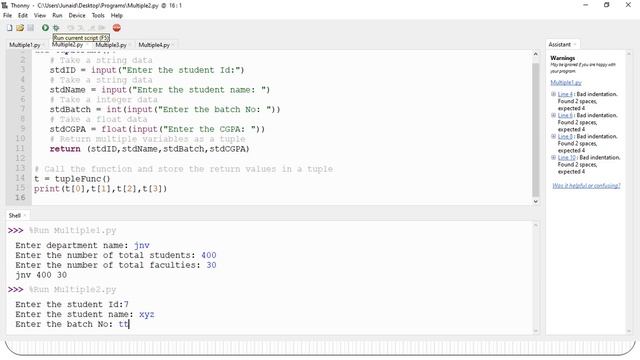Click the '%Run Multiple2.py' shell command
This screenshot has width=640, height=360.
click(72, 289)
